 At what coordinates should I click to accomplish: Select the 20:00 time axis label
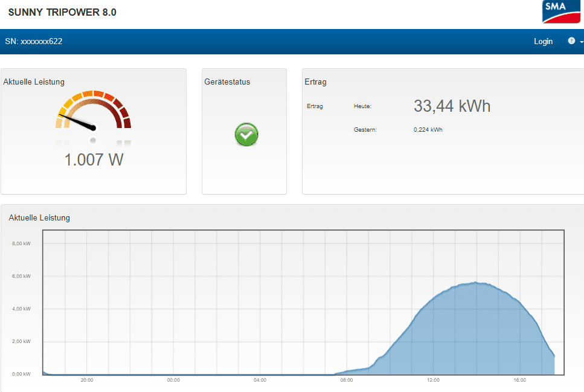(x=87, y=380)
